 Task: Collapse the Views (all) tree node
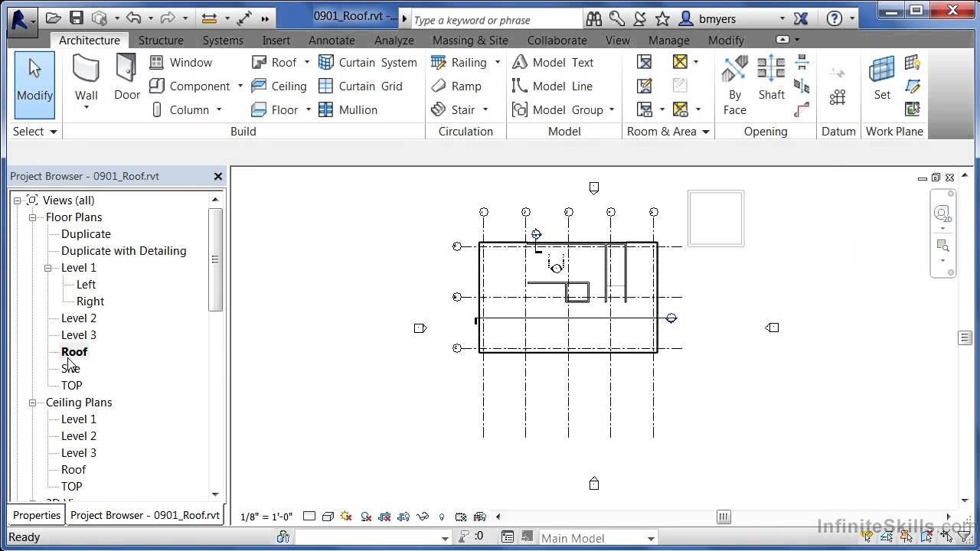click(x=17, y=201)
